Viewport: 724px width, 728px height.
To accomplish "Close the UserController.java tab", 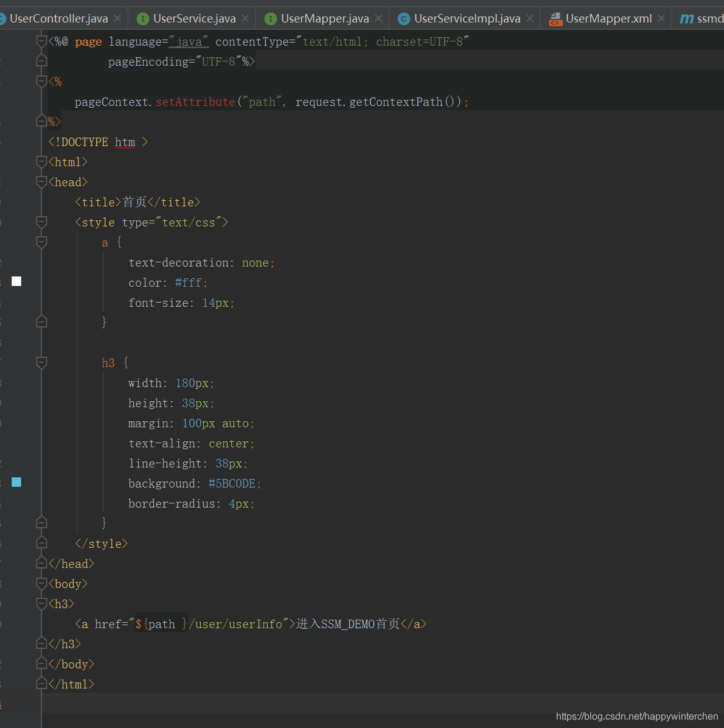I will (x=117, y=19).
